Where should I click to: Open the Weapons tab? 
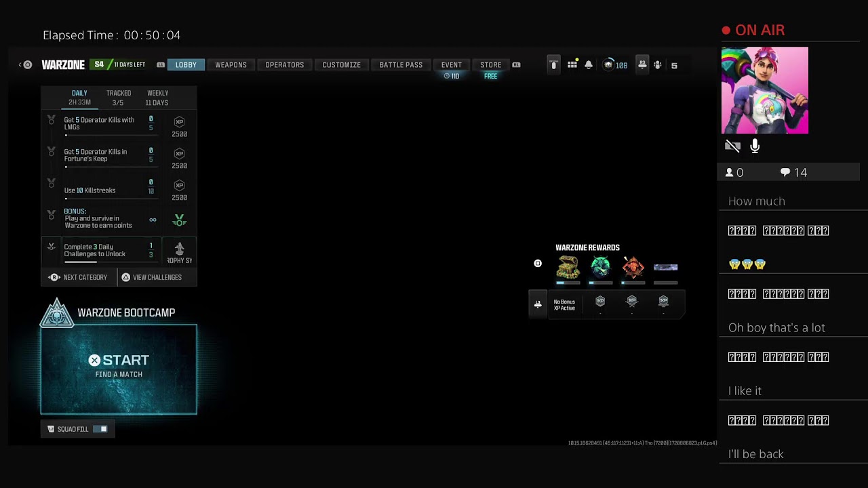pyautogui.click(x=231, y=65)
